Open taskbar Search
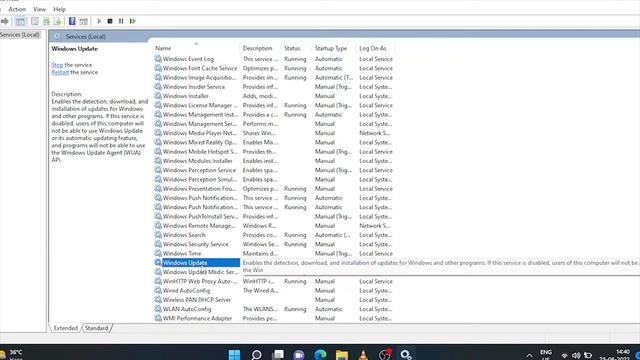640x360 pixels. 256,355
